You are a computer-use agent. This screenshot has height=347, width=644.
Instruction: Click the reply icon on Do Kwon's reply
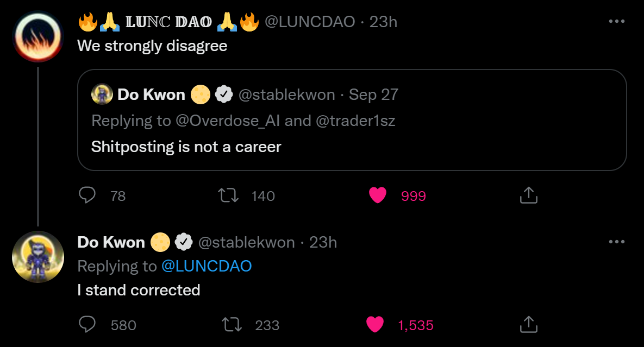coord(87,324)
